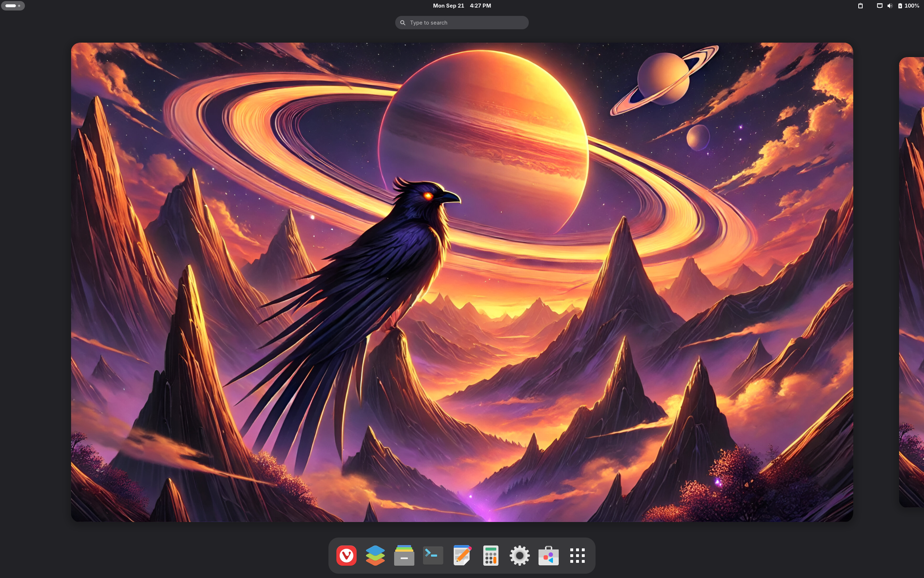Open the battery 100% indicator
This screenshot has width=924, height=578.
point(908,6)
